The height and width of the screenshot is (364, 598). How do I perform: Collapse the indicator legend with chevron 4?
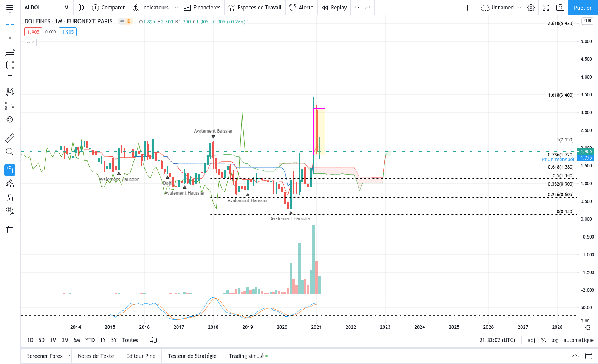coord(31,43)
